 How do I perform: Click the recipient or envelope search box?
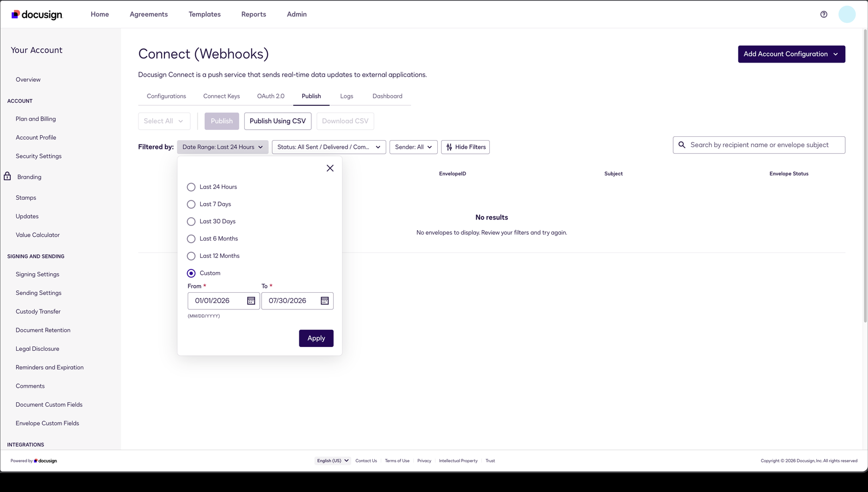(x=759, y=145)
